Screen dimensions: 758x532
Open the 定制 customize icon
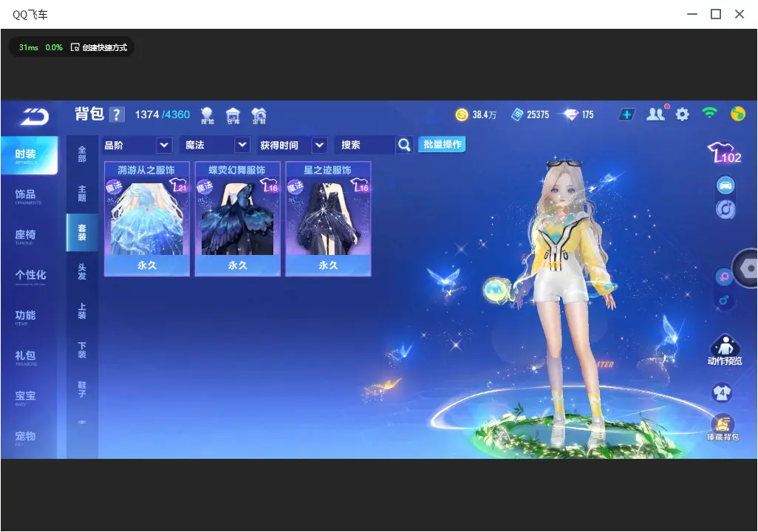pyautogui.click(x=259, y=115)
